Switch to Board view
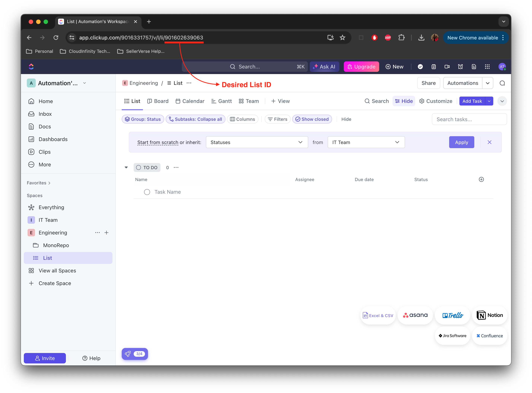This screenshot has width=532, height=393. pyautogui.click(x=158, y=101)
